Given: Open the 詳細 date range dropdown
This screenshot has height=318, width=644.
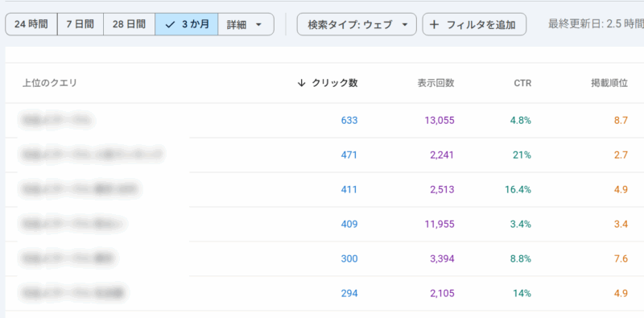Looking at the screenshot, I should tap(246, 24).
